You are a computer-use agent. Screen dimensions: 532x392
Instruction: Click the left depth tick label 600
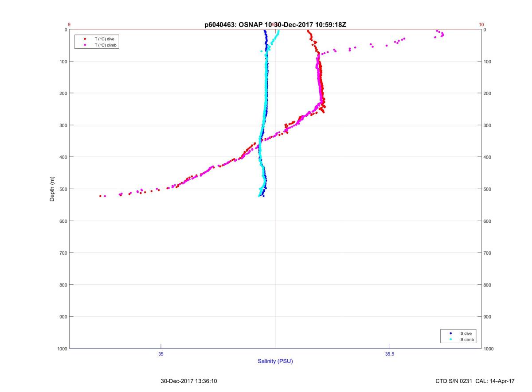(x=63, y=221)
